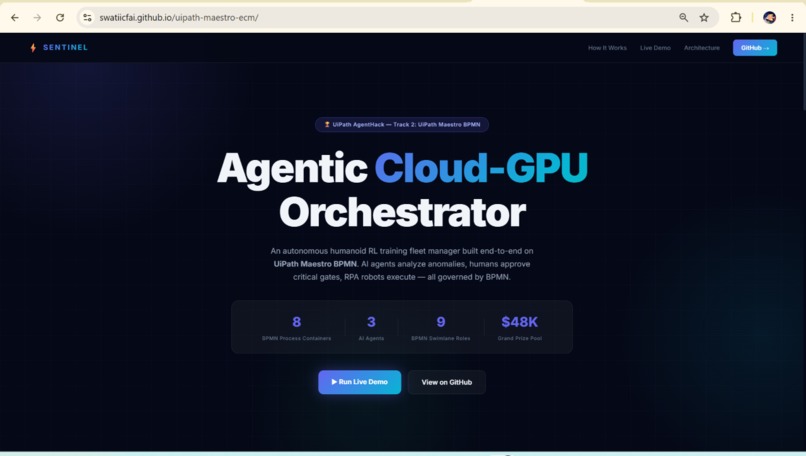Viewport: 806px width, 456px height.
Task: Open the How It Works nav link
Action: tap(607, 48)
